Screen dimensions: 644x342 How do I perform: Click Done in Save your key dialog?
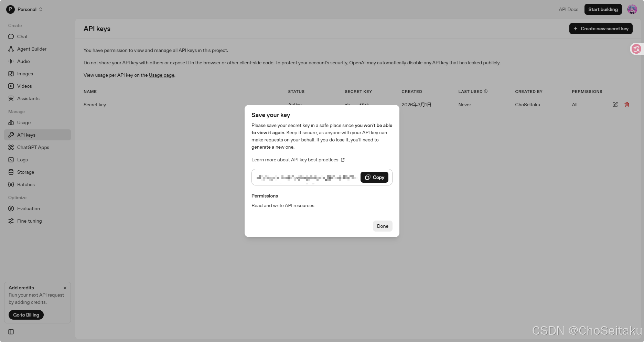pos(383,226)
